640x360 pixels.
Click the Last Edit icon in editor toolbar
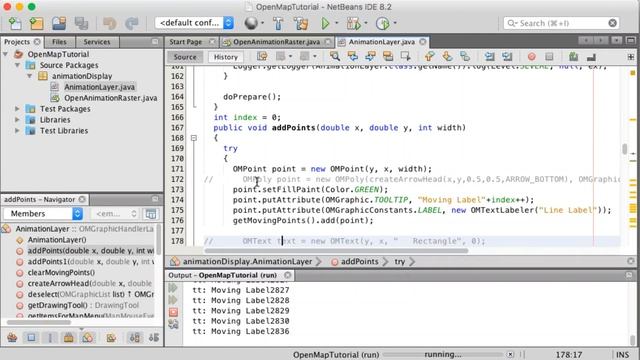pos(262,56)
